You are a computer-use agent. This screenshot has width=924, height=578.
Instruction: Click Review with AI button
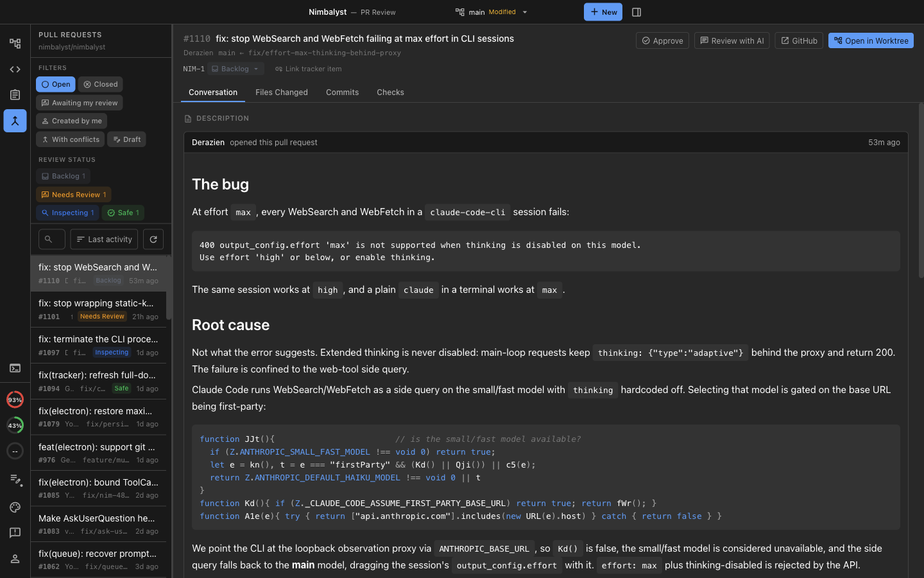click(x=732, y=40)
